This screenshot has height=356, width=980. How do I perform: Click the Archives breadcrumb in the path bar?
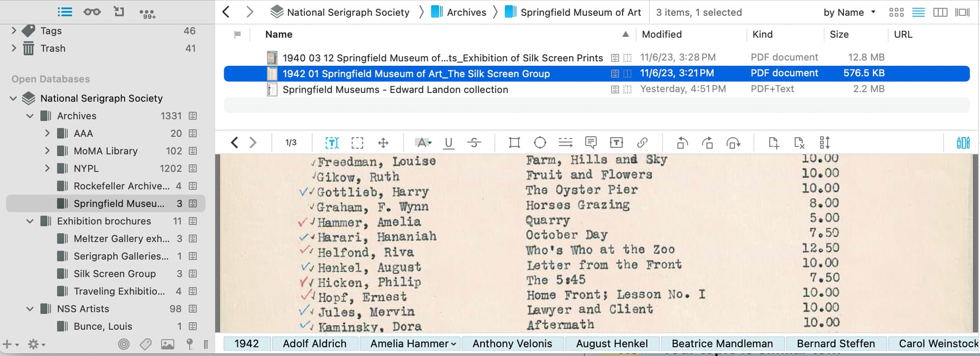click(466, 12)
